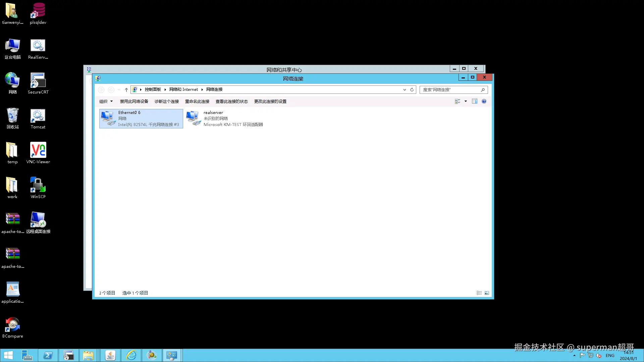Click the 控制面板 breadcrumb segment
Viewport: 644px width, 362px height.
tap(153, 89)
